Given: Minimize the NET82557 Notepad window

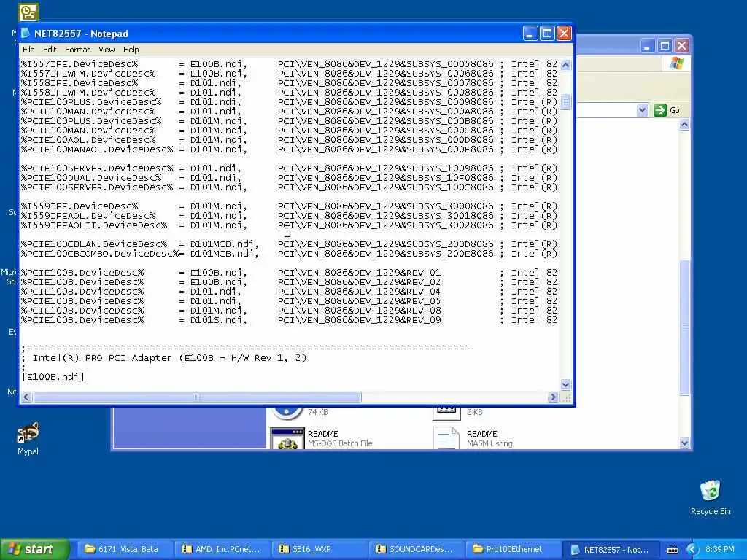Looking at the screenshot, I should (x=530, y=34).
